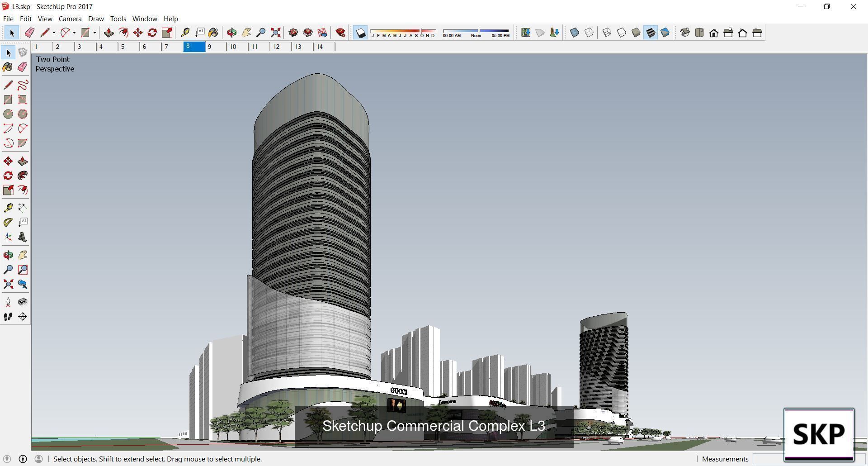Viewport: 868px width, 466px height.
Task: Click the Send to LayOut icon
Action: pyautogui.click(x=322, y=33)
